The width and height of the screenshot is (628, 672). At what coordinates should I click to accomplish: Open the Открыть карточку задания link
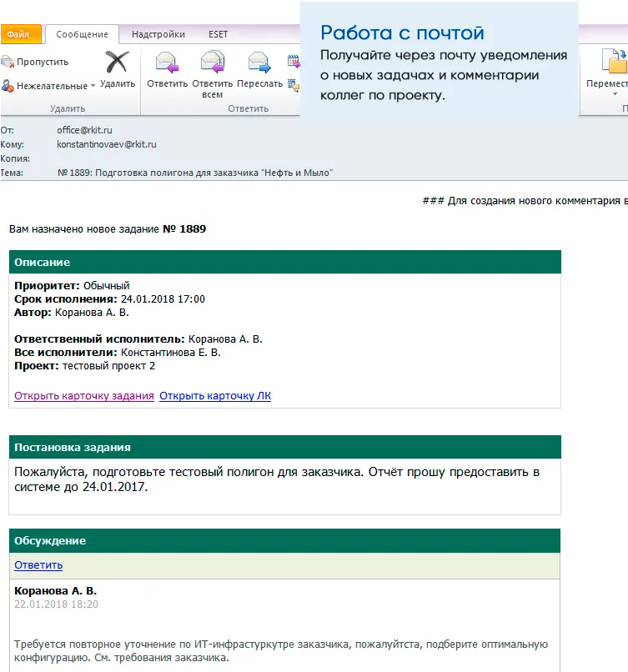click(83, 396)
